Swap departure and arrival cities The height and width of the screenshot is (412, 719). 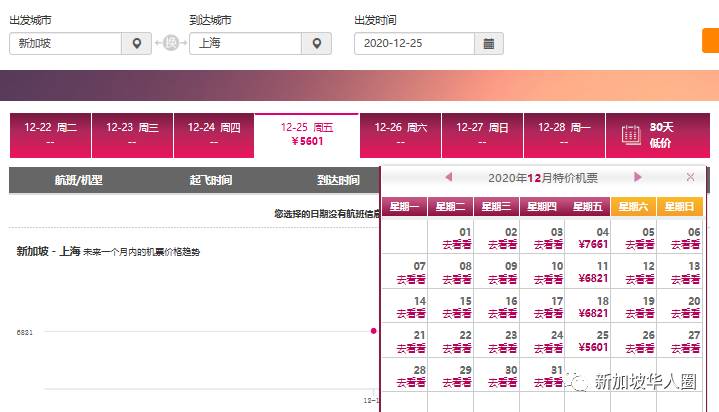click(x=171, y=43)
